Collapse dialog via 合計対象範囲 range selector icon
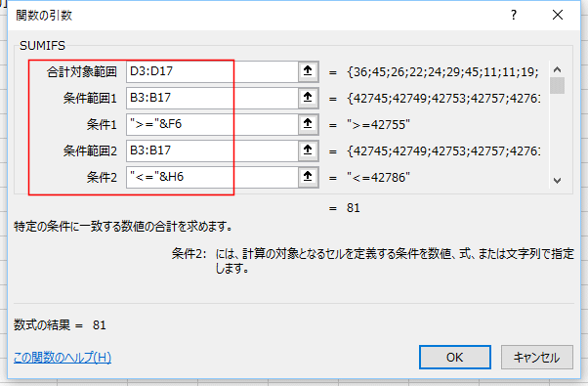This screenshot has width=588, height=386. pyautogui.click(x=308, y=71)
